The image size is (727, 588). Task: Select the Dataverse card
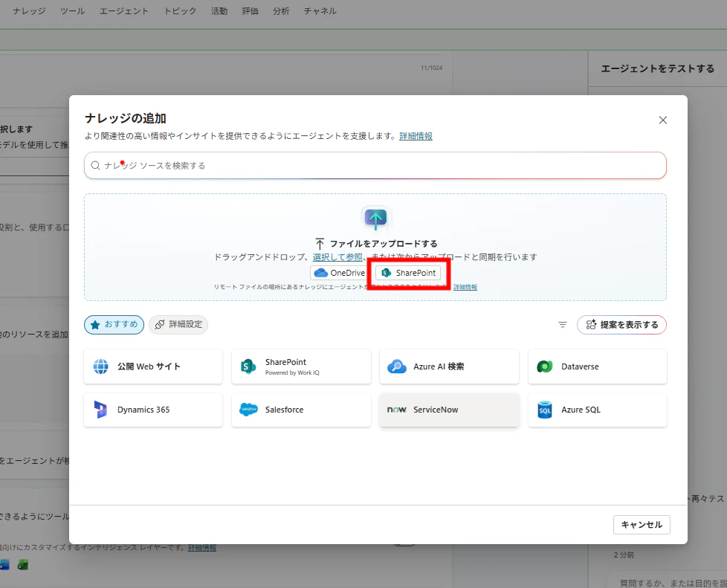coord(598,366)
